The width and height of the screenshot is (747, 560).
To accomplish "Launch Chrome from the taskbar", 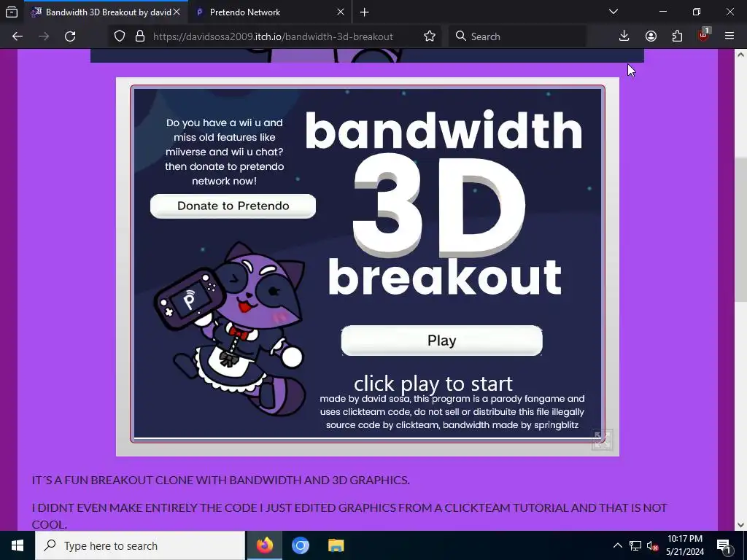I will point(300,545).
